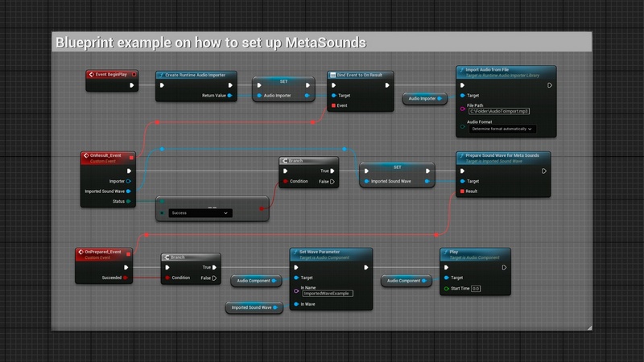Open the Audio Format dropdown
Screen dimensions: 644x362
click(x=503, y=129)
